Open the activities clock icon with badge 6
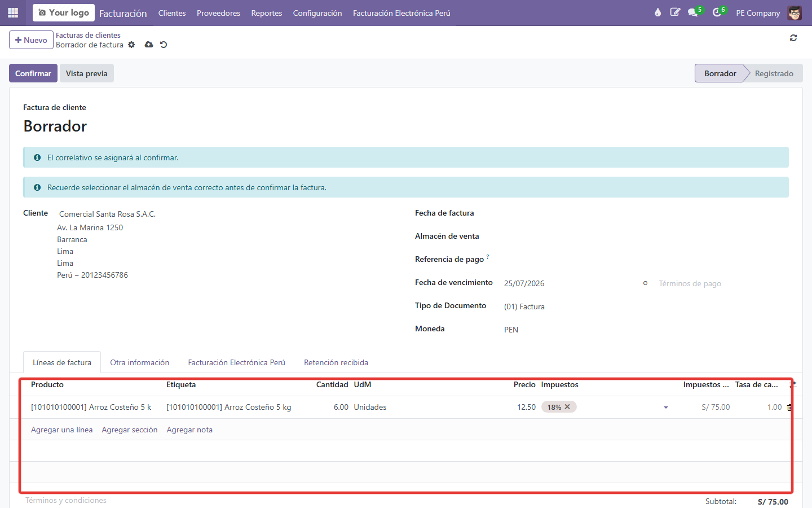 (x=717, y=12)
